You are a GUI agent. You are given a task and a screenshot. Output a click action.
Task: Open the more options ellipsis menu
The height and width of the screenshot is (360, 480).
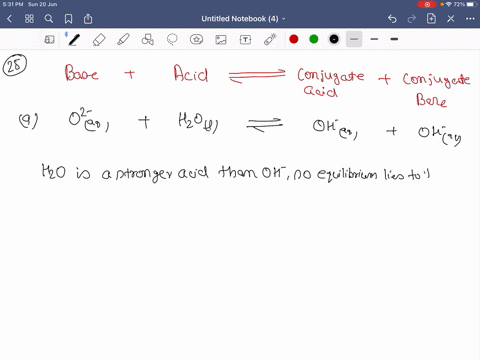[470, 19]
